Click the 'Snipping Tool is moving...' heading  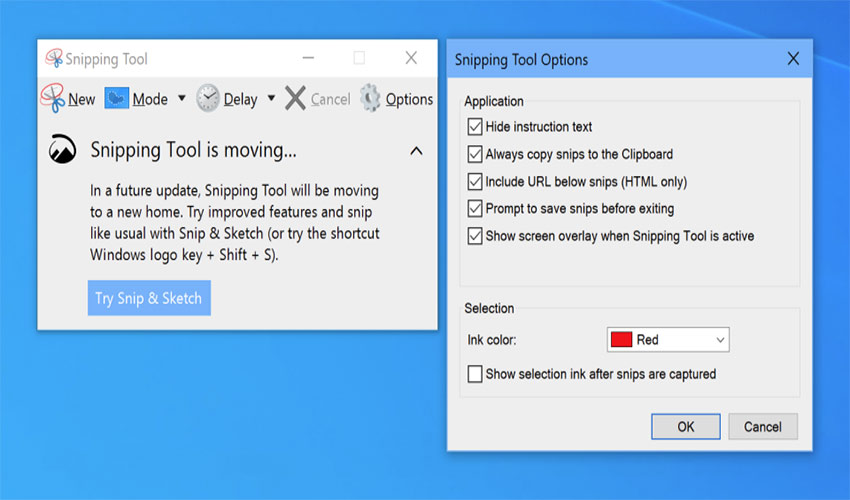(x=194, y=150)
